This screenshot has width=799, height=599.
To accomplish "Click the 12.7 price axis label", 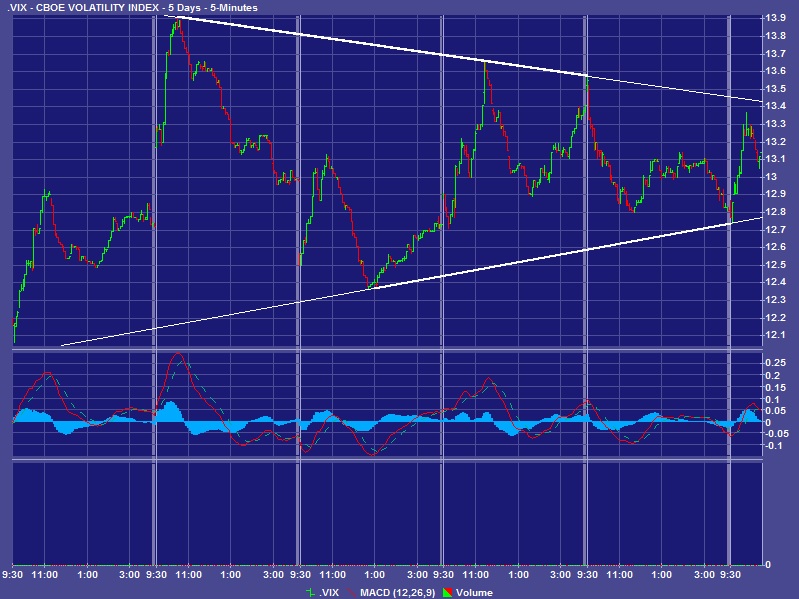I will coord(775,229).
